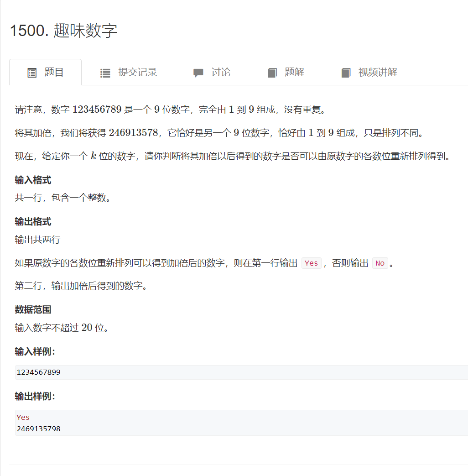Open the 讨论 tab

[212, 72]
